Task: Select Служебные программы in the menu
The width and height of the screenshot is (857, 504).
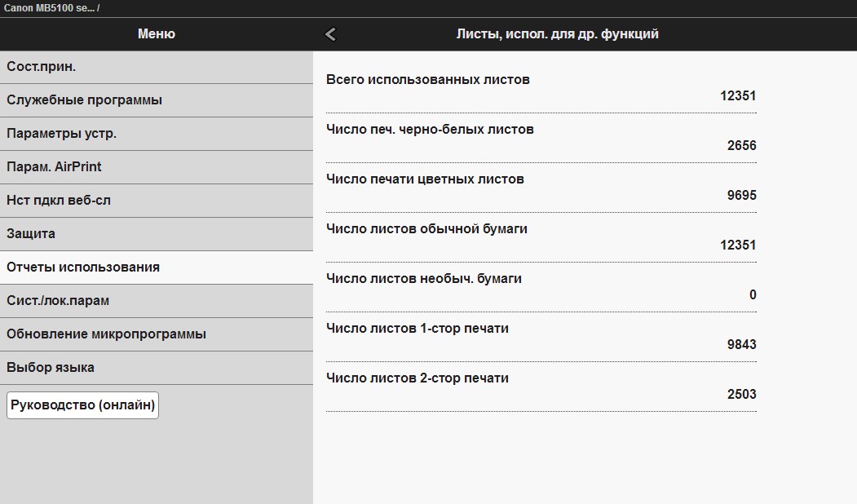Action: tap(156, 100)
